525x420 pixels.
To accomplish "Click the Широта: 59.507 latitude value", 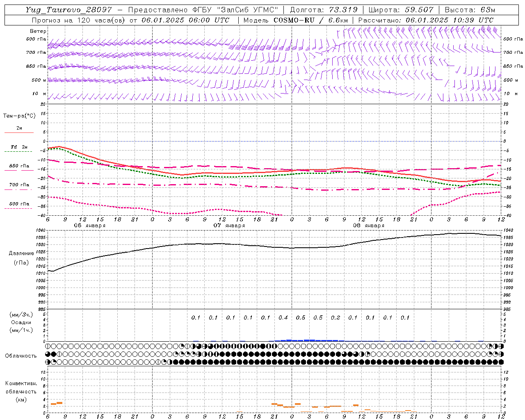I will point(401,10).
